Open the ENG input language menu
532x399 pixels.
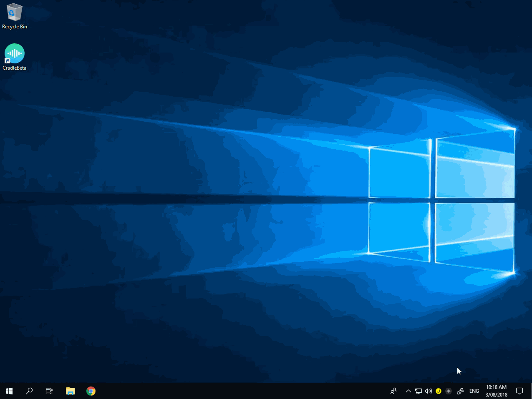click(474, 391)
